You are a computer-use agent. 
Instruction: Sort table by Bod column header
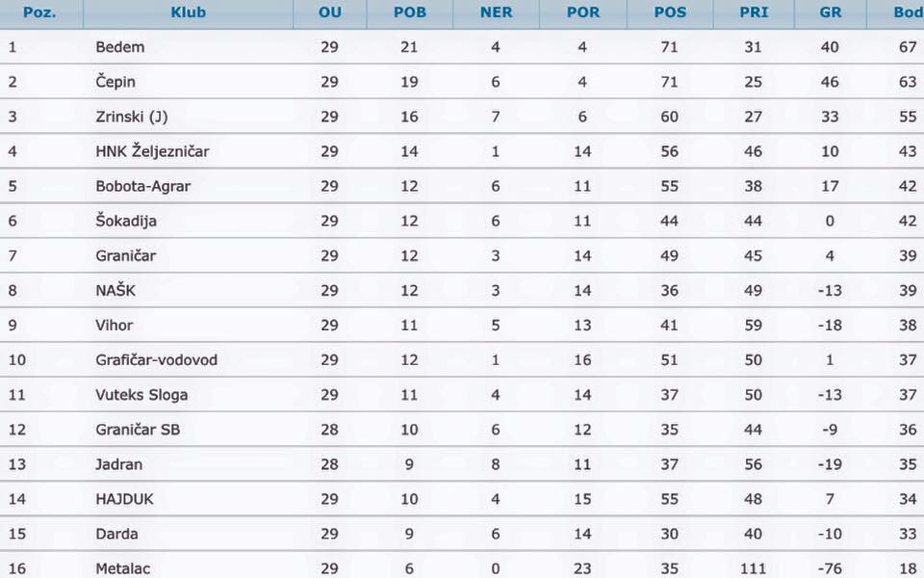(x=907, y=13)
